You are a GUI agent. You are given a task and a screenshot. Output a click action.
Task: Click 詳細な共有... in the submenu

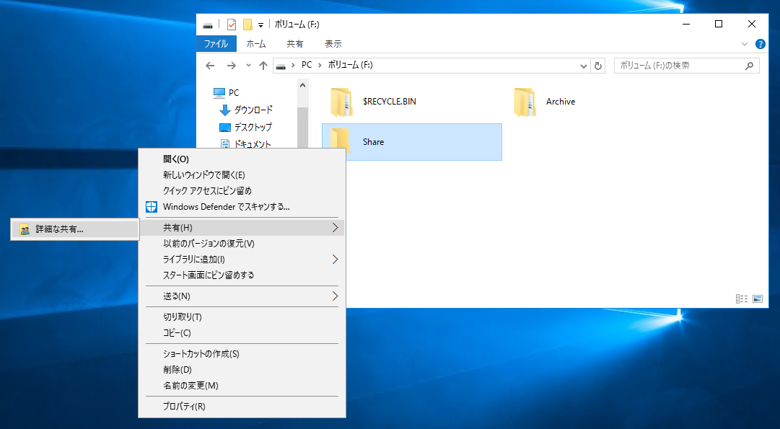(75, 229)
